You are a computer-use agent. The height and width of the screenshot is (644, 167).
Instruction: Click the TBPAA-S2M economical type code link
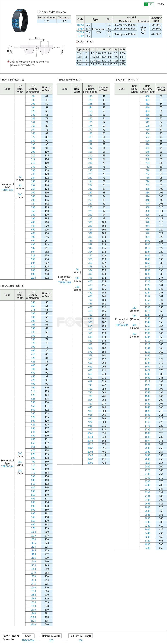tap(8, 190)
